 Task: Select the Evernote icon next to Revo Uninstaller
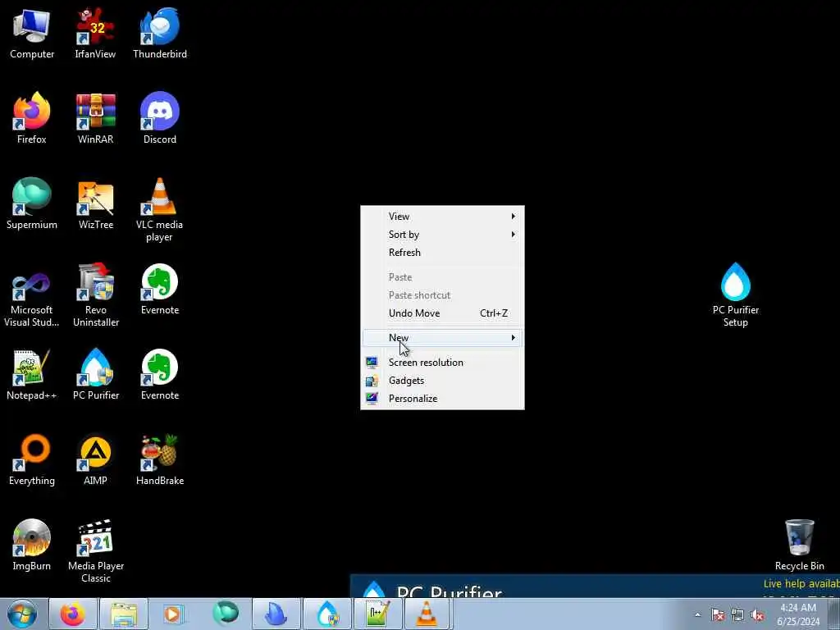click(x=160, y=290)
